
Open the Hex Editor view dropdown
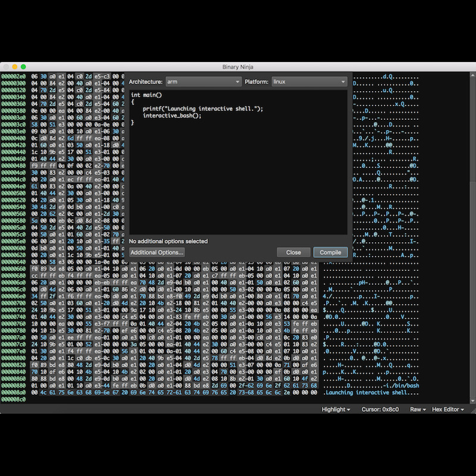click(x=448, y=409)
